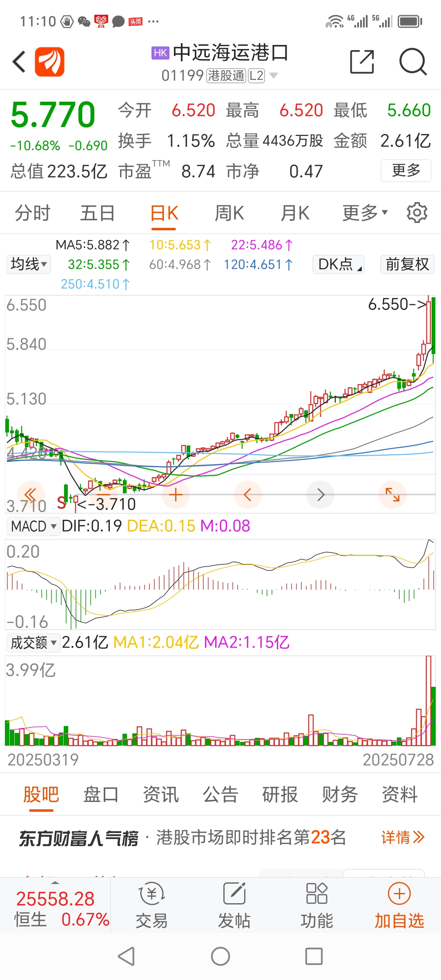Open chart settings gear icon

pyautogui.click(x=417, y=213)
